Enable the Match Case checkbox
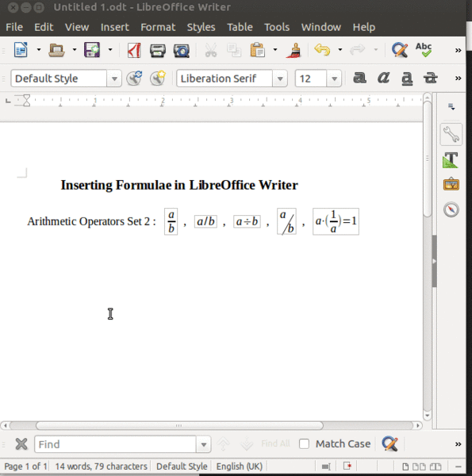The width and height of the screenshot is (472, 476). (x=304, y=444)
